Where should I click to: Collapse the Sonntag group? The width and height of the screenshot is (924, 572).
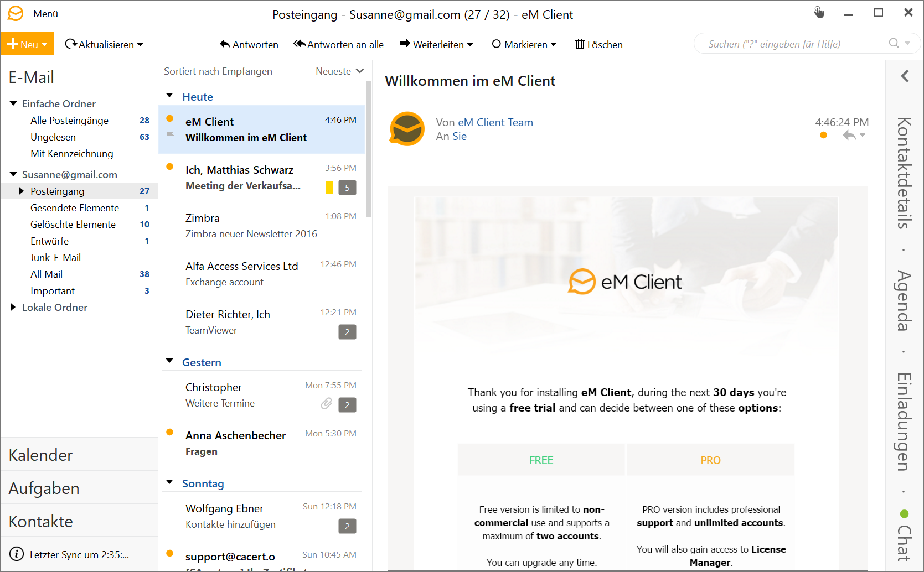[170, 482]
